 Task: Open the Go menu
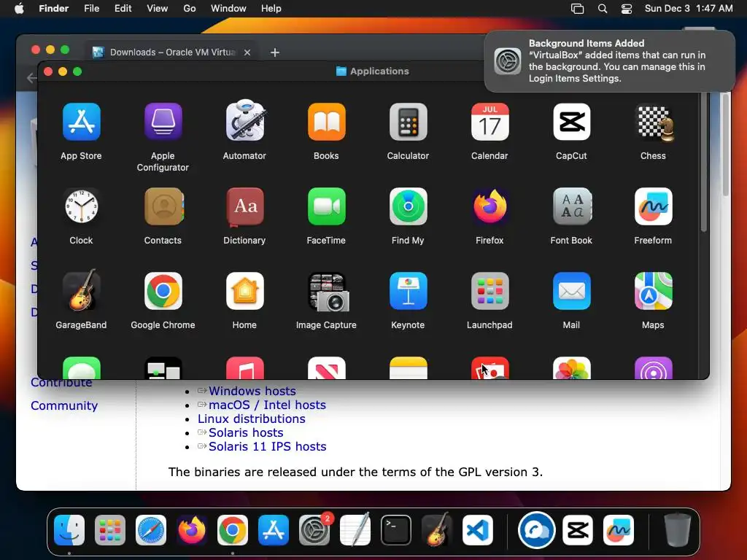[190, 9]
